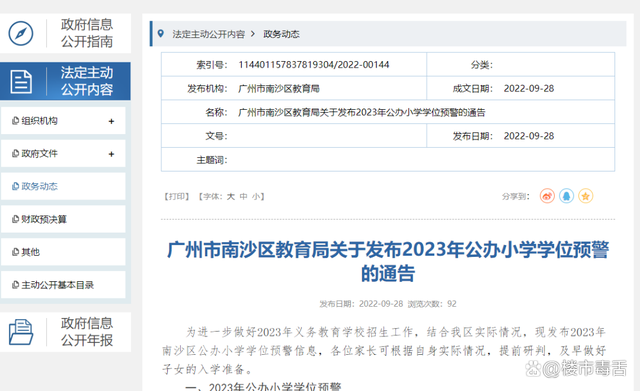Click the page icon beside 财政预决算
Viewport: 640px width, 391px height.
click(x=16, y=219)
